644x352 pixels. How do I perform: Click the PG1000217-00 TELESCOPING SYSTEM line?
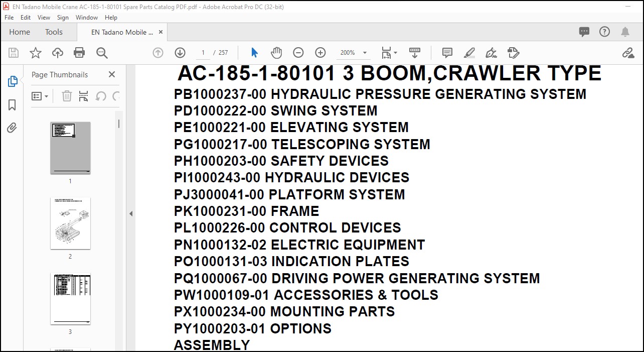tap(302, 144)
